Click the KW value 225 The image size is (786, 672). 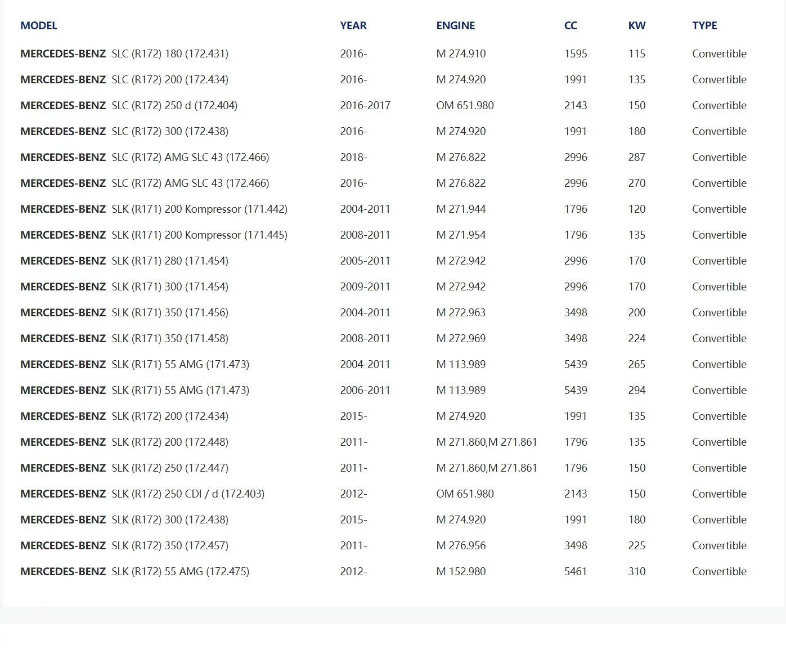point(637,546)
